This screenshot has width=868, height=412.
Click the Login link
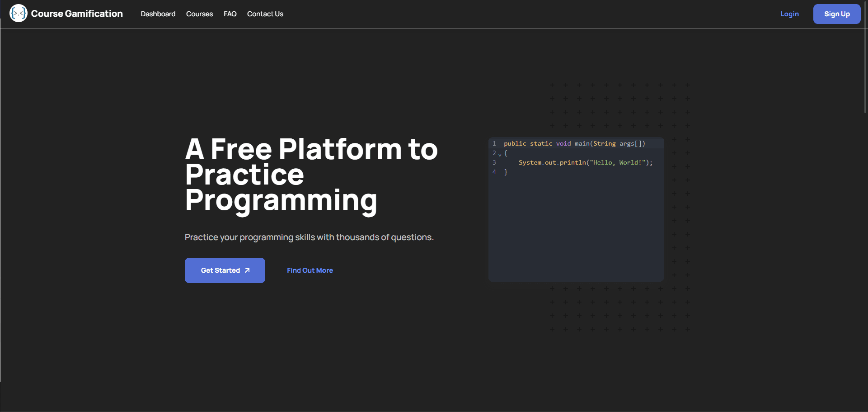[x=789, y=14]
